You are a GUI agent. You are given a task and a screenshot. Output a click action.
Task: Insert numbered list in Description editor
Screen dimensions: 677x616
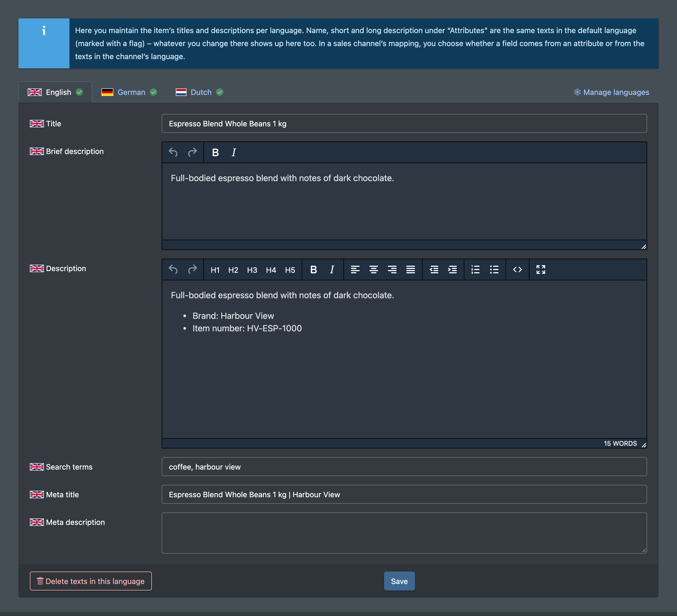(475, 269)
